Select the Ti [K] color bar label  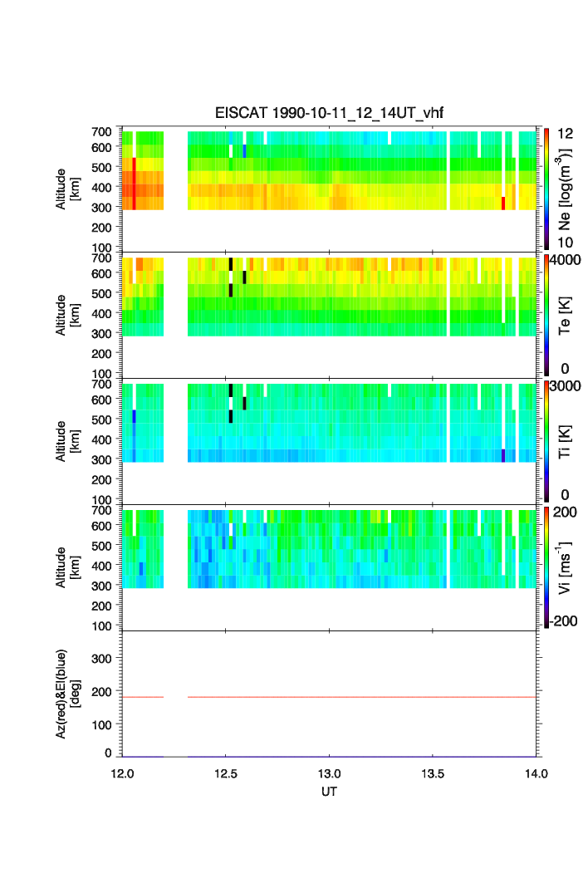coord(565,442)
